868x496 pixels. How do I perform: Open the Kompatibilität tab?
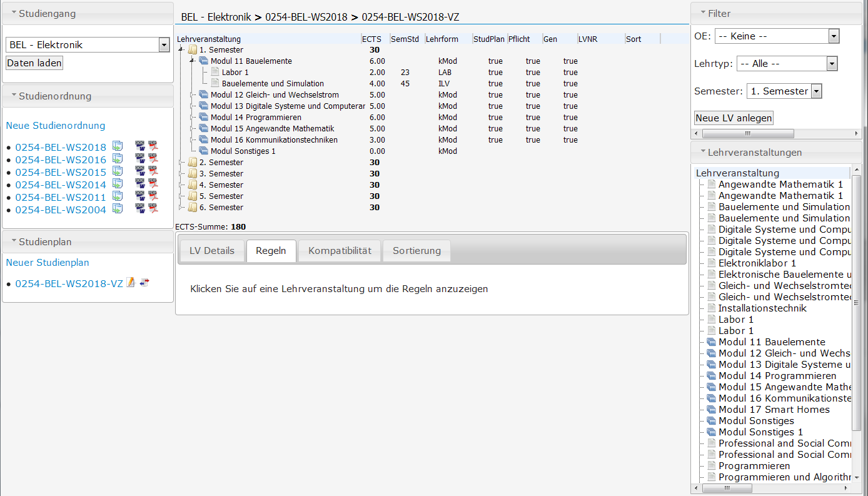[x=340, y=251]
